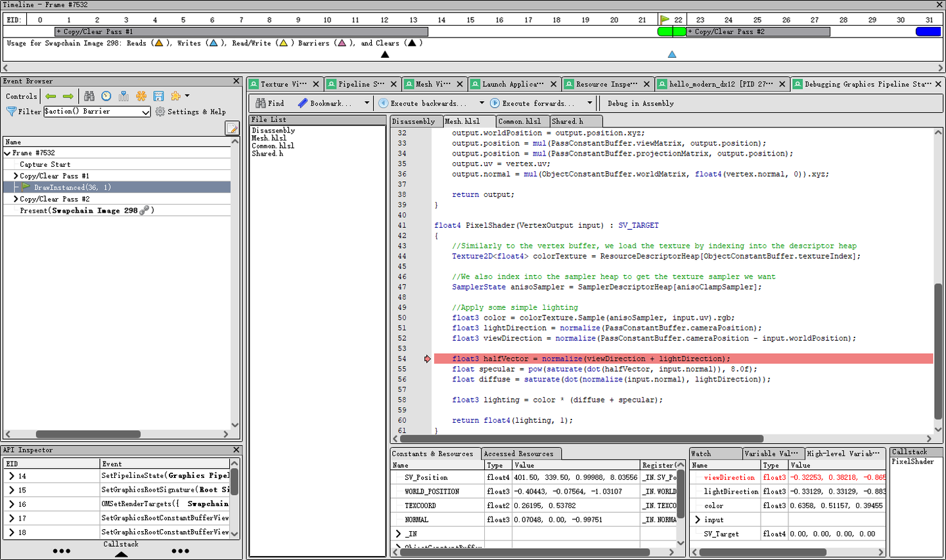Expand the Copy/Clear Pass #1 tree node
The image size is (946, 560).
click(x=16, y=176)
